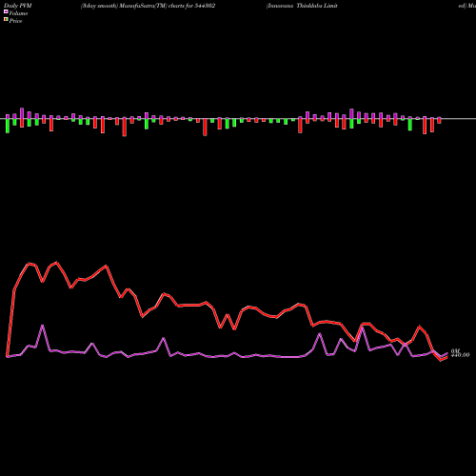Viewport: 476px width, 476px height.
Task: Click the 'Volume' legend label
Action: [x=18, y=13]
